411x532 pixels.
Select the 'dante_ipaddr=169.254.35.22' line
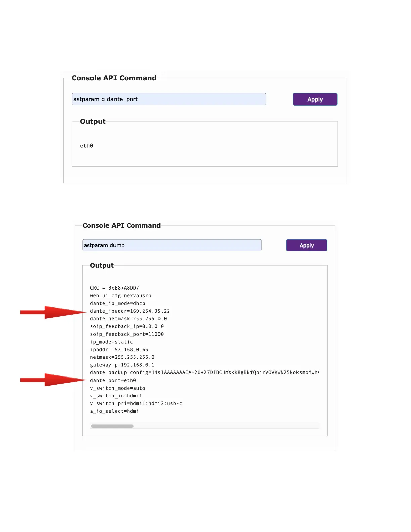pyautogui.click(x=130, y=311)
